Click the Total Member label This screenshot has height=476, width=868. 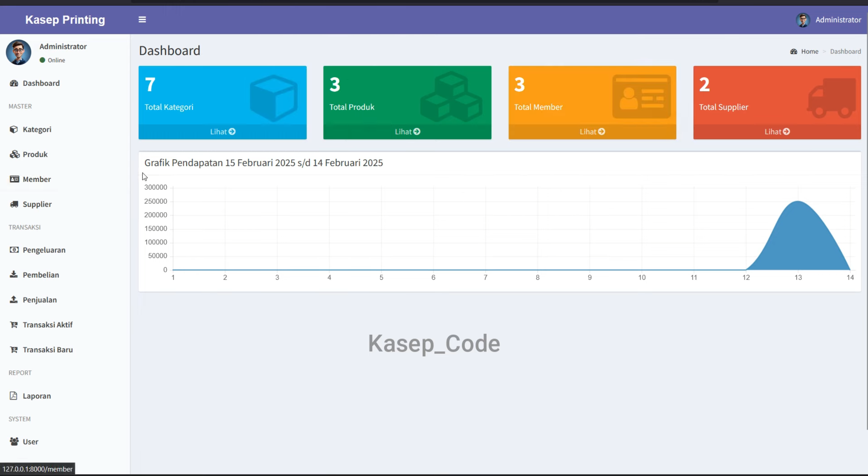click(x=538, y=107)
